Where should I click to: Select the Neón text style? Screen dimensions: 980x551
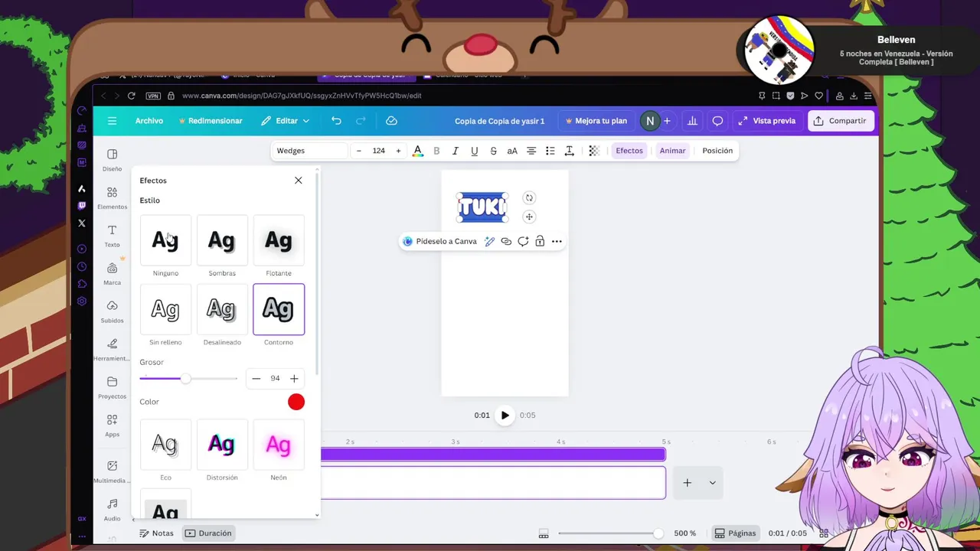click(x=279, y=444)
